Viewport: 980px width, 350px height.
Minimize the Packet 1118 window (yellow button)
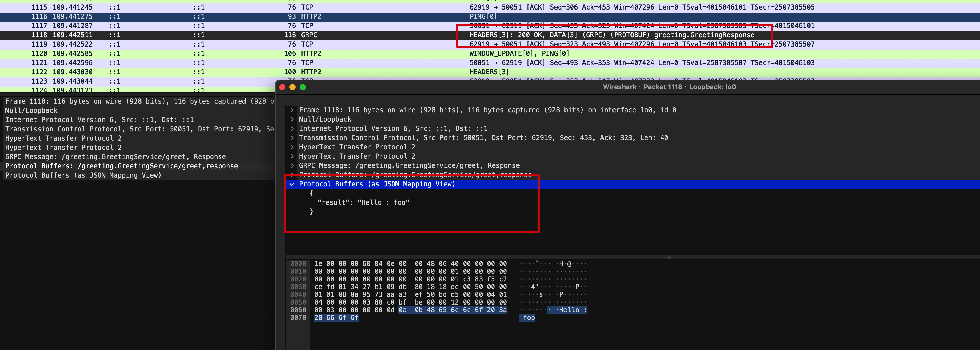293,87
